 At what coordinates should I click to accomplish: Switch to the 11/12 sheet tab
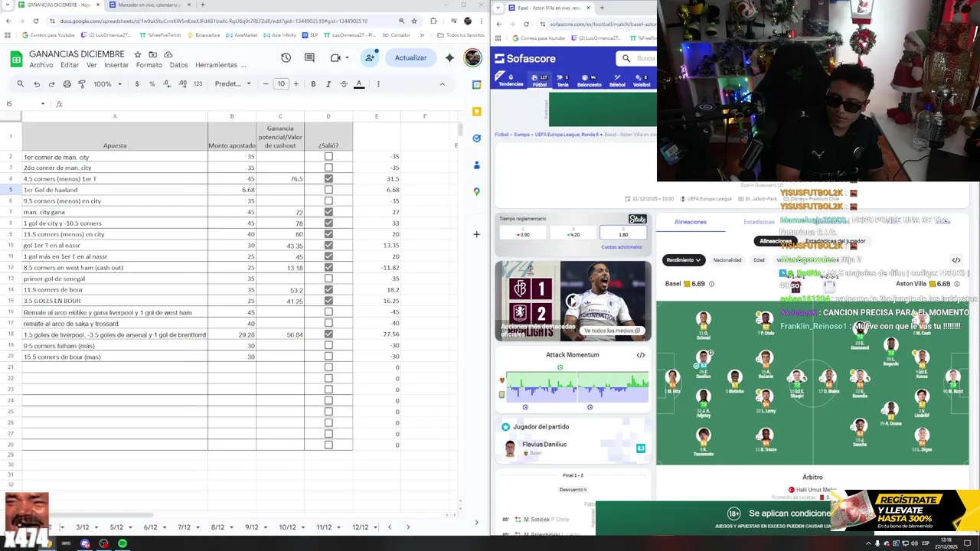point(324,527)
